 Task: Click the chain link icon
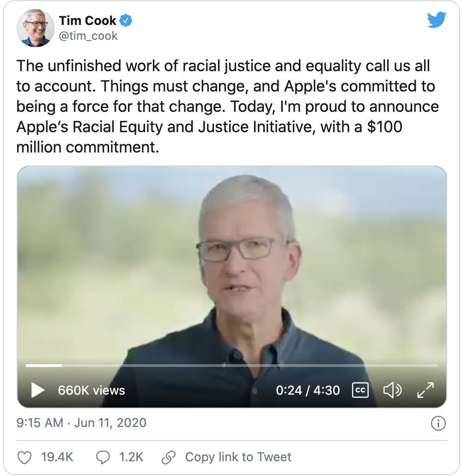pos(169,458)
